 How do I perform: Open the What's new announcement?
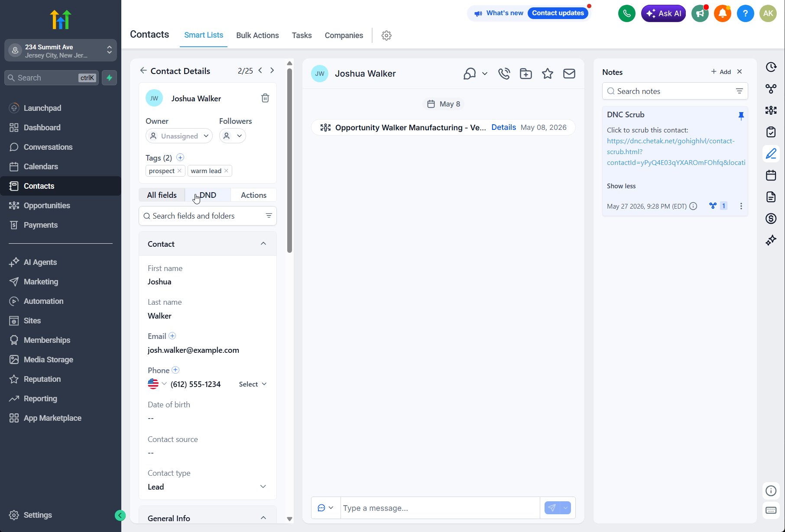pos(499,13)
